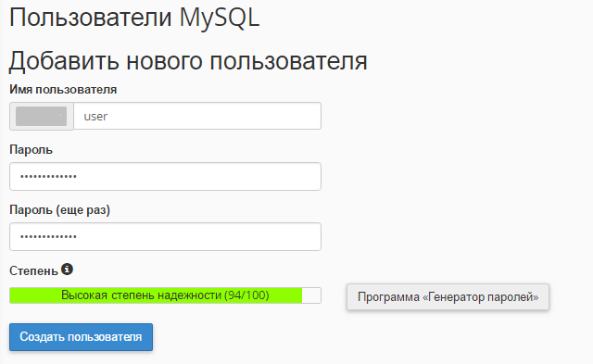
Task: Click the Высокая степень надежности (94/100) text
Action: pyautogui.click(x=165, y=295)
